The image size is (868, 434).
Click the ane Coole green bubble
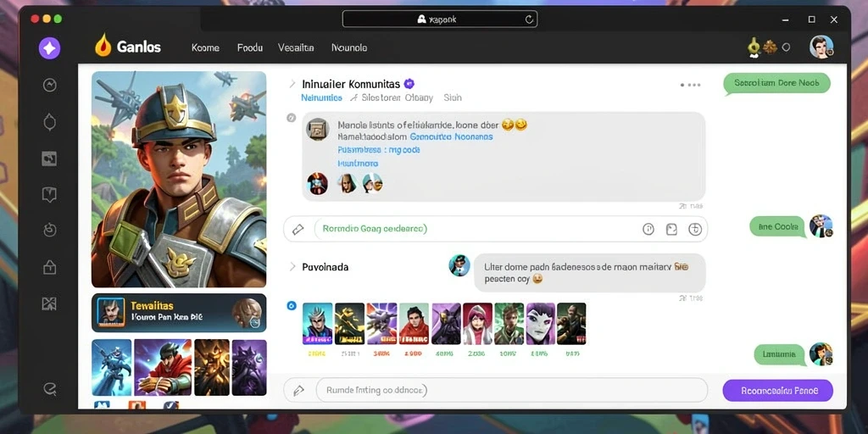pos(778,227)
